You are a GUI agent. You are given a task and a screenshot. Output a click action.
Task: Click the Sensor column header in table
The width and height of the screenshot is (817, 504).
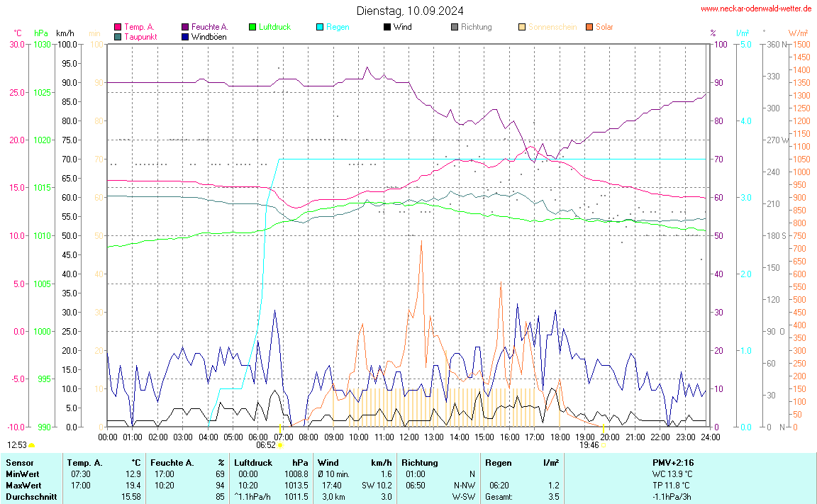(19, 463)
